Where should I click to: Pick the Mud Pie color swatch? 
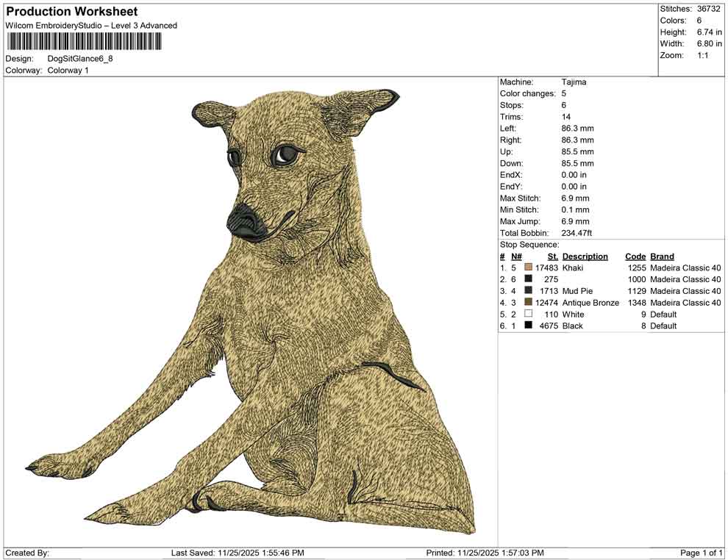click(528, 291)
